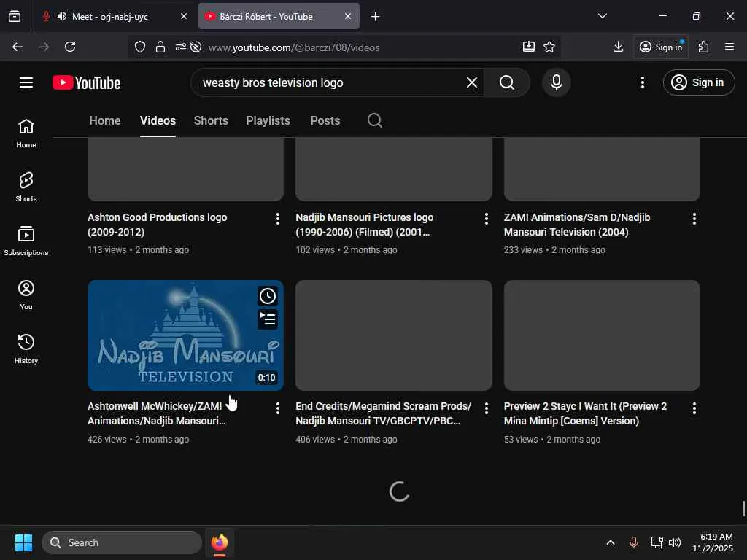Screen dimensions: 747x560
Task: Switch to the Meet orj-nabj-uyc tab
Action: (111, 16)
